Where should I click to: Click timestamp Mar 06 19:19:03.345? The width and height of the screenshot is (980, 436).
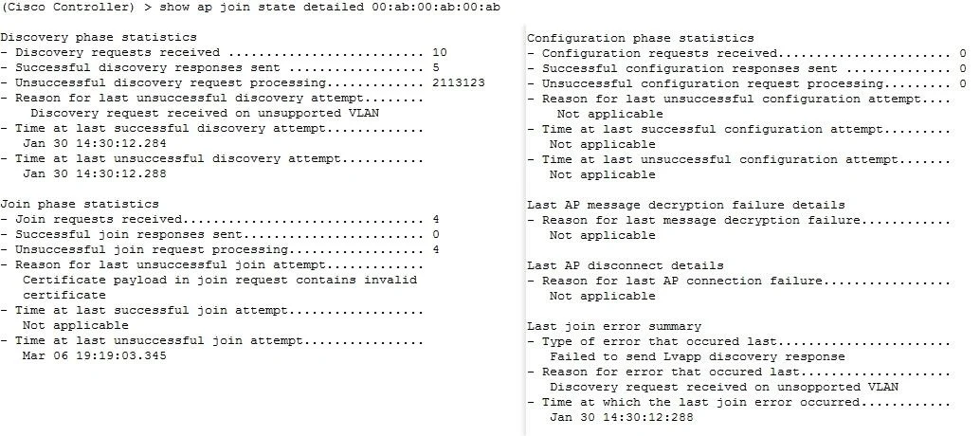click(95, 356)
